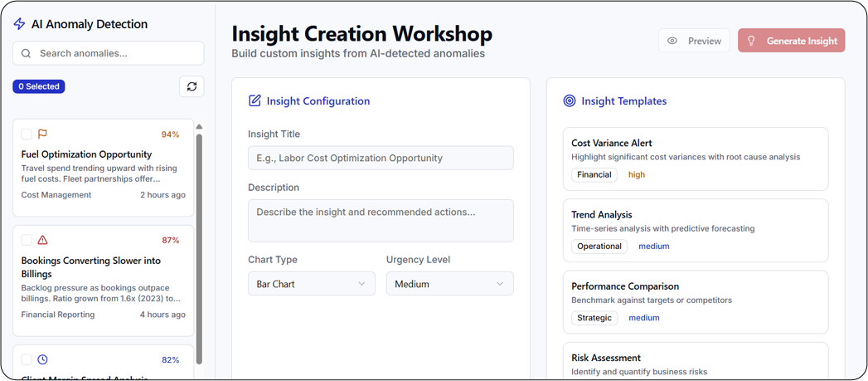
Task: Select the Bookings Converting Slower checkbox
Action: (27, 240)
